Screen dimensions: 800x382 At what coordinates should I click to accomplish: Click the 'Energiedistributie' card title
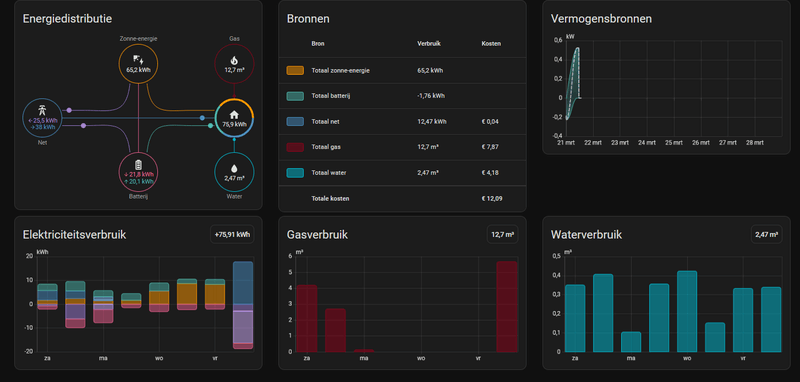pyautogui.click(x=67, y=19)
